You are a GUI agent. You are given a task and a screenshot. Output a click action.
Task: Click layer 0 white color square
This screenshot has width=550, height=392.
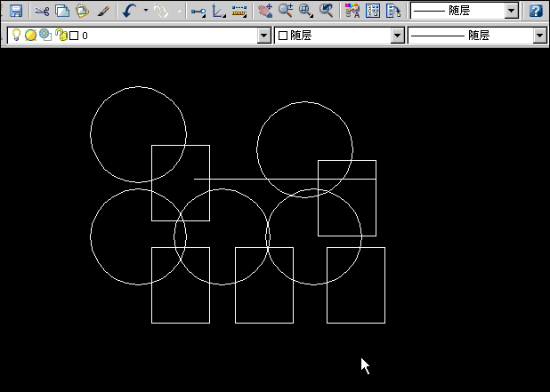[74, 36]
